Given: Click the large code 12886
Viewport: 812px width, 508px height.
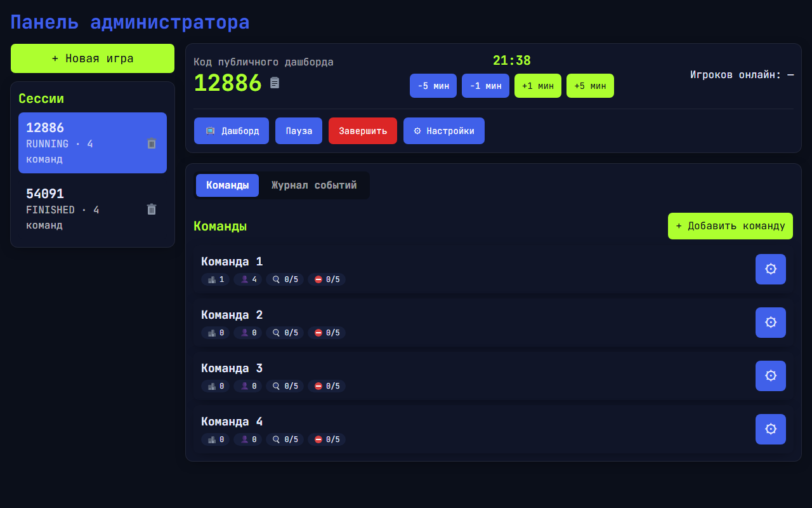Looking at the screenshot, I should pos(228,83).
